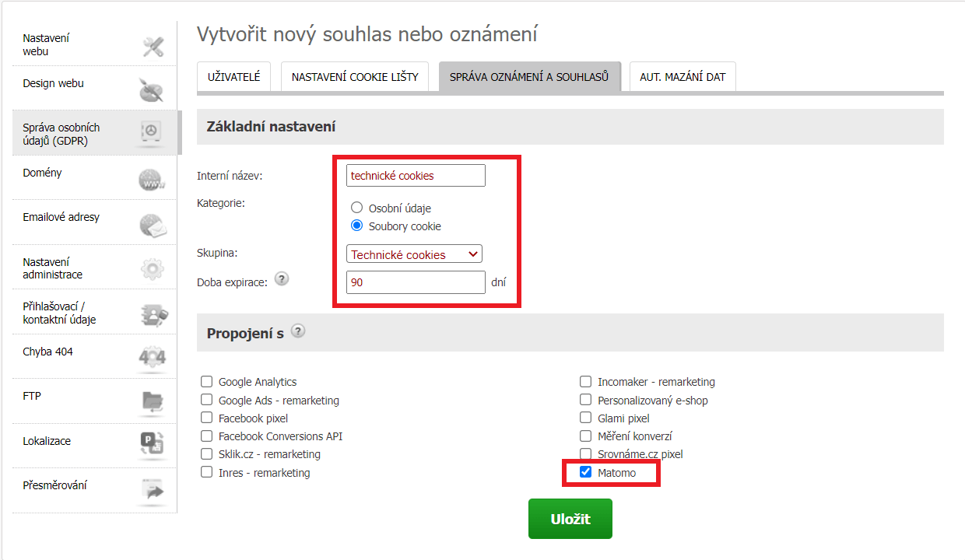
Task: Click the green Uložit button
Action: (x=570, y=519)
